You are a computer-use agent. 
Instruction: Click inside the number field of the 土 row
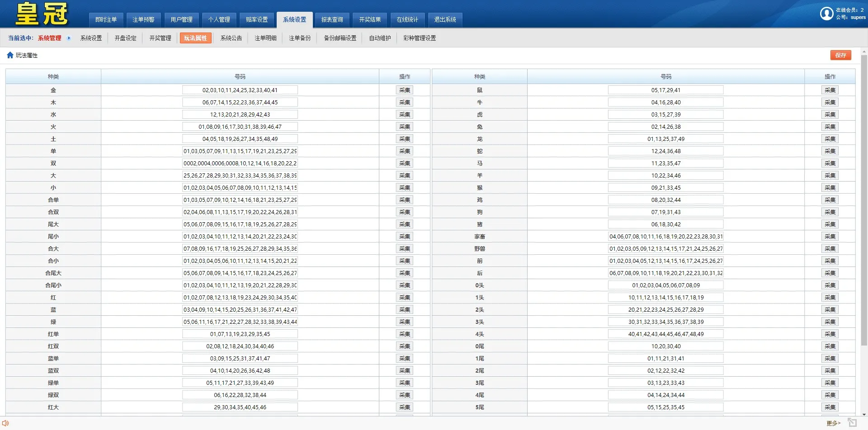tap(240, 139)
